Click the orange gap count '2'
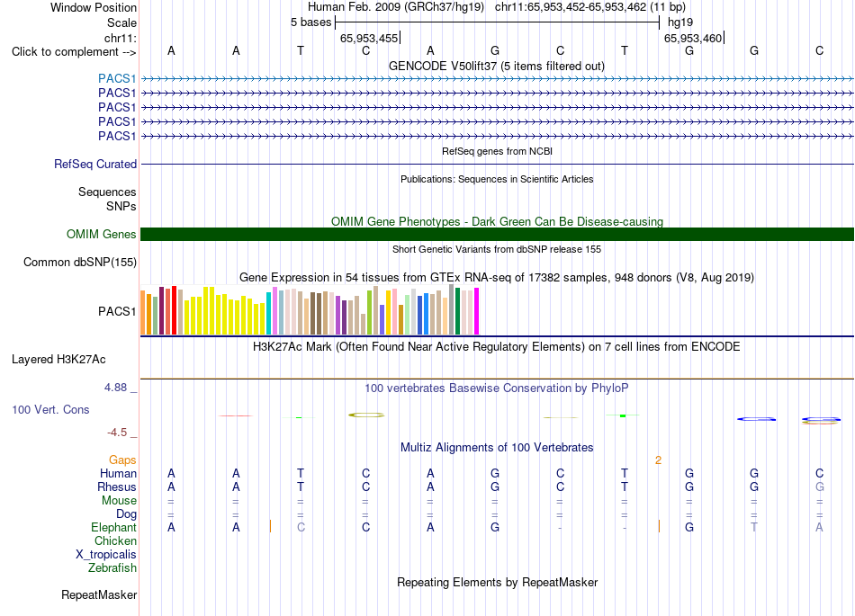This screenshot has height=616, width=855. (658, 460)
